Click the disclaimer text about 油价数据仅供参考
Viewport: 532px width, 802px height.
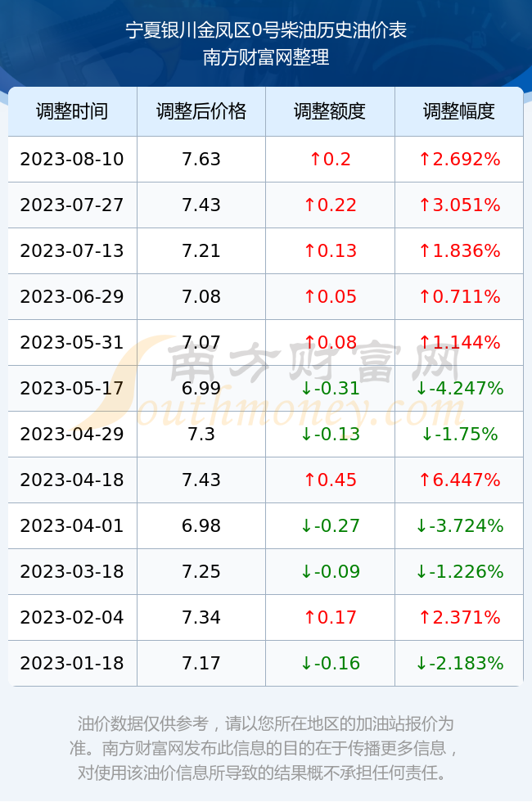[265, 748]
